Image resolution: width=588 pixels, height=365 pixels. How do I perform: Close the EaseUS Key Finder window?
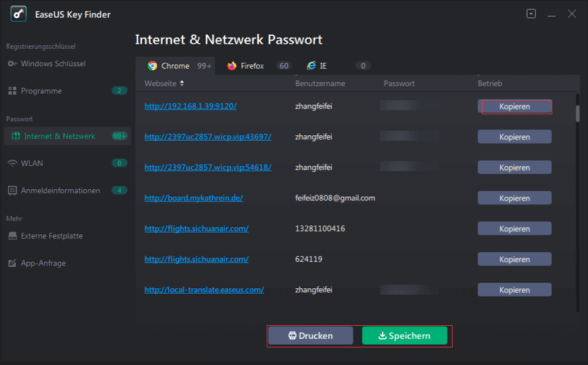pyautogui.click(x=572, y=14)
